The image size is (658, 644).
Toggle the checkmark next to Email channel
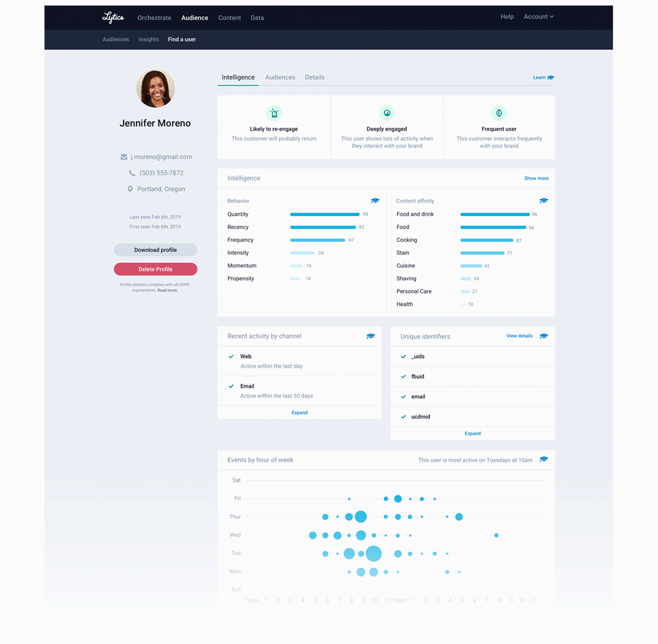[x=232, y=386]
